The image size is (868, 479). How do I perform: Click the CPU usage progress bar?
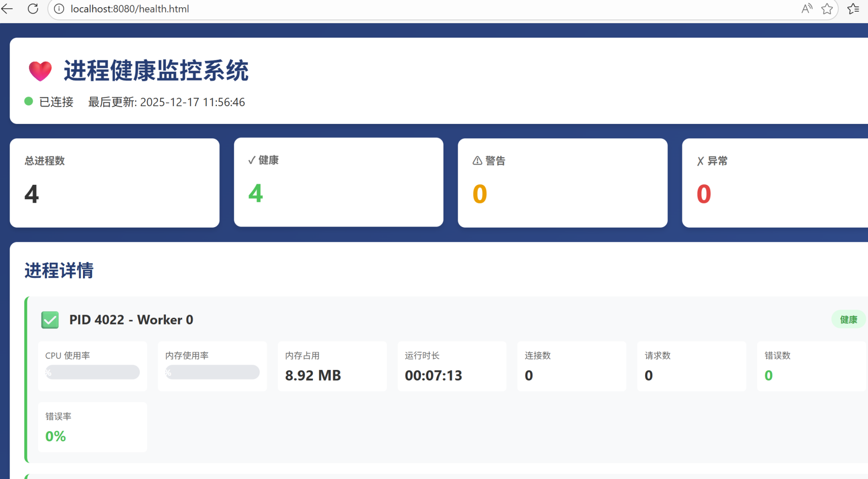93,372
